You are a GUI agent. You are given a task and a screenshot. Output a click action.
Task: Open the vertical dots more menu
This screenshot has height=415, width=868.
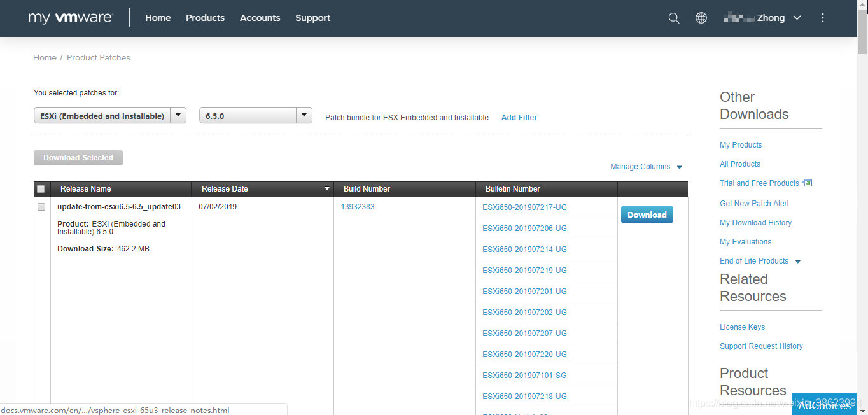(x=823, y=18)
